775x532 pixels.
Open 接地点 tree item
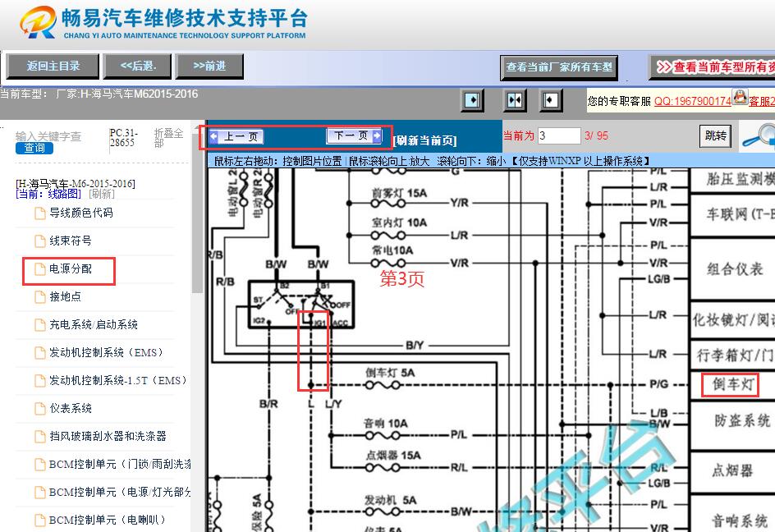(65, 296)
